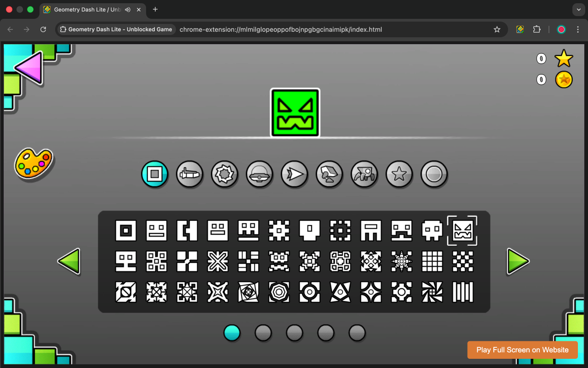Bookmark this page with the star icon
Viewport: 588px width, 368px height.
[x=497, y=29]
